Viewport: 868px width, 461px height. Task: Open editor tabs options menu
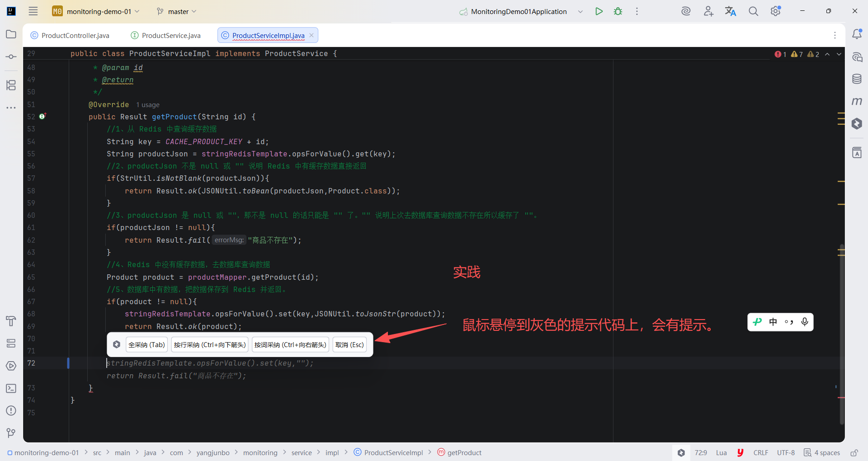[x=835, y=35]
